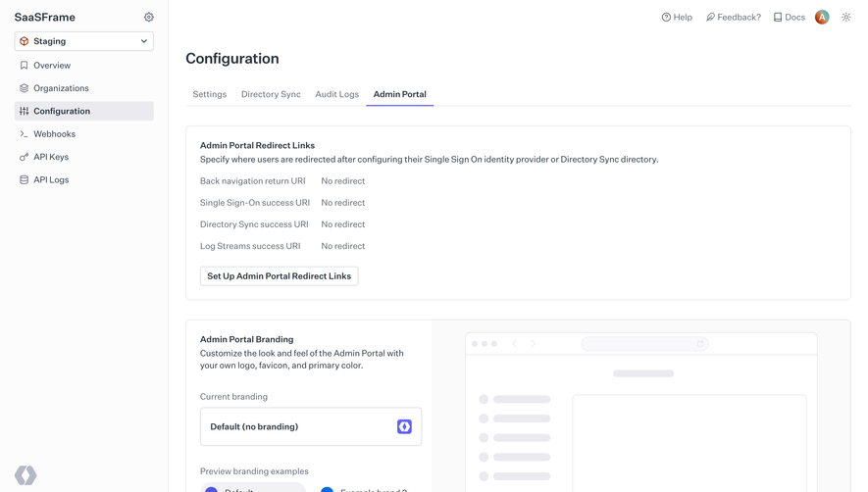Switch to the Audit Logs tab
Viewport: 868px width, 492px height.
[x=337, y=94]
